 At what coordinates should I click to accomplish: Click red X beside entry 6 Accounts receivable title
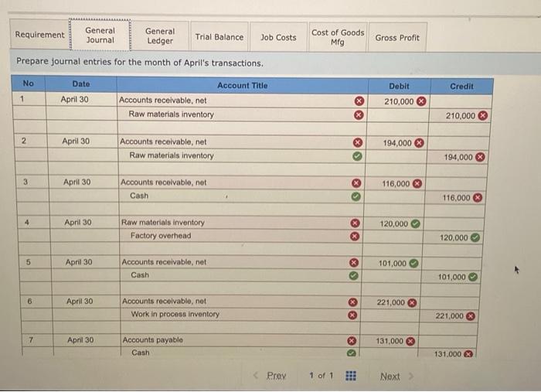tap(352, 302)
